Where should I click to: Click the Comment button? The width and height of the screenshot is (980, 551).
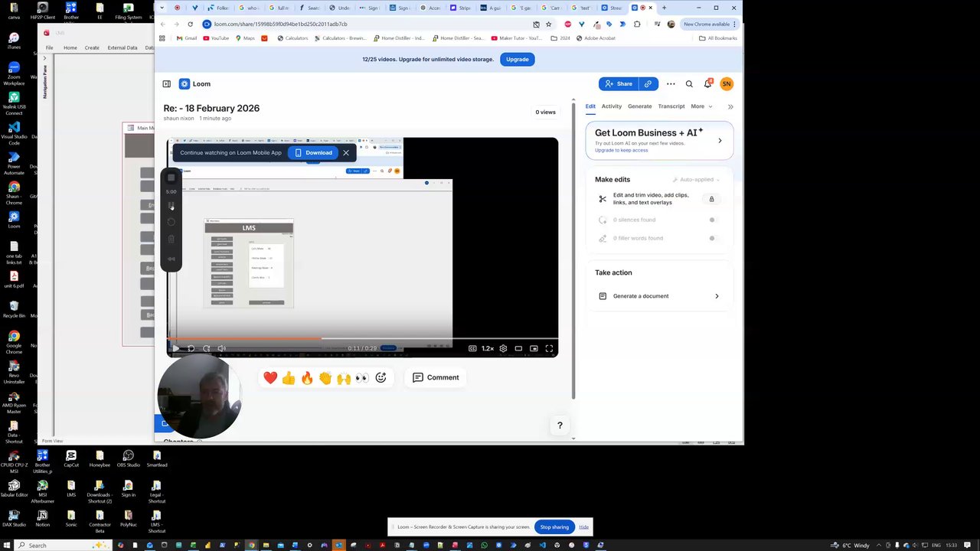[436, 377]
